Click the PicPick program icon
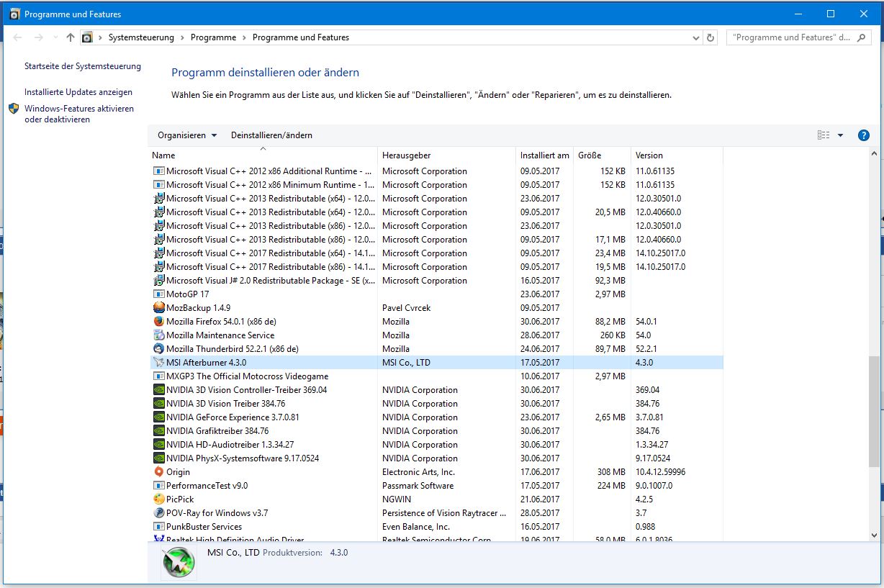The image size is (884, 588). point(159,499)
